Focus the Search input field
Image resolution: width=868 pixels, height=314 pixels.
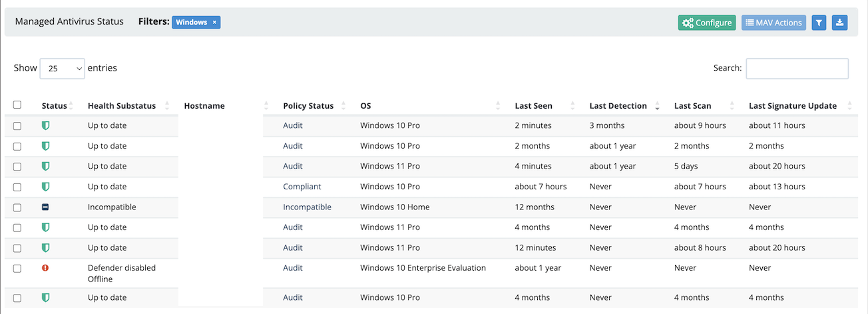pyautogui.click(x=797, y=68)
